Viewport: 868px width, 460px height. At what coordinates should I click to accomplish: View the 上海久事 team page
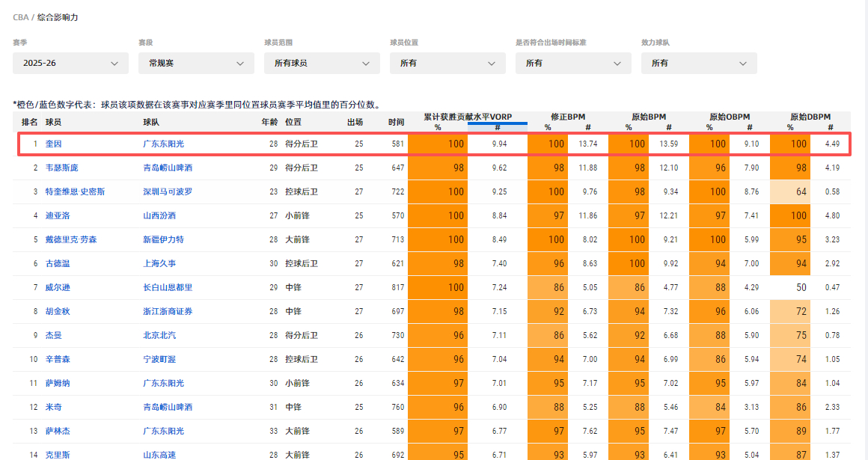(160, 263)
